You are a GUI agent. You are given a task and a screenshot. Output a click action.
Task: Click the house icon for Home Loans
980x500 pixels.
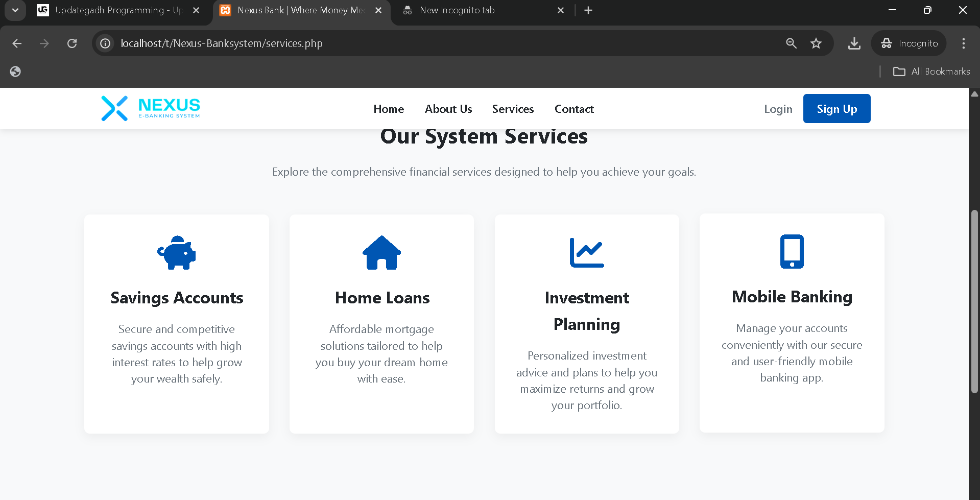pos(381,252)
